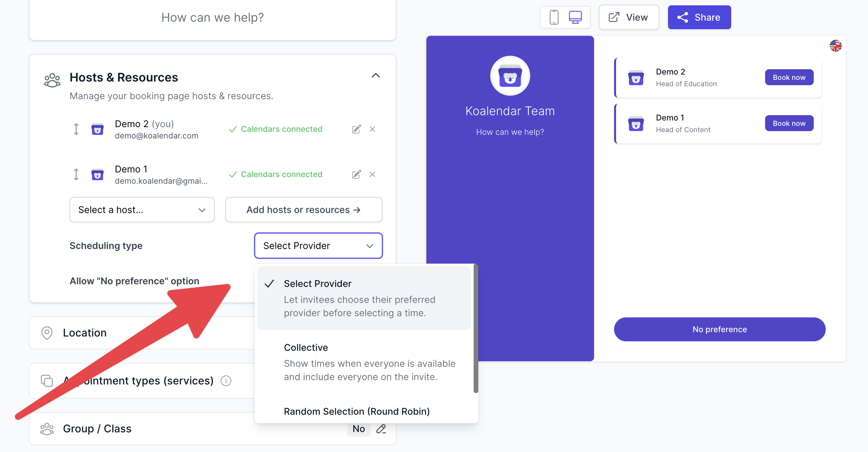Click Add hosts or resources button
The image size is (868, 452).
pyautogui.click(x=303, y=210)
